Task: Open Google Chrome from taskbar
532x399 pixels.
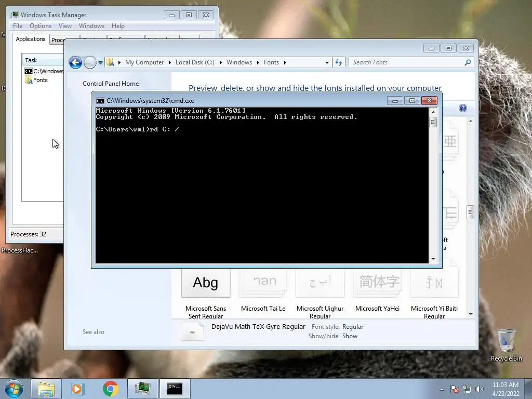Action: click(x=111, y=389)
